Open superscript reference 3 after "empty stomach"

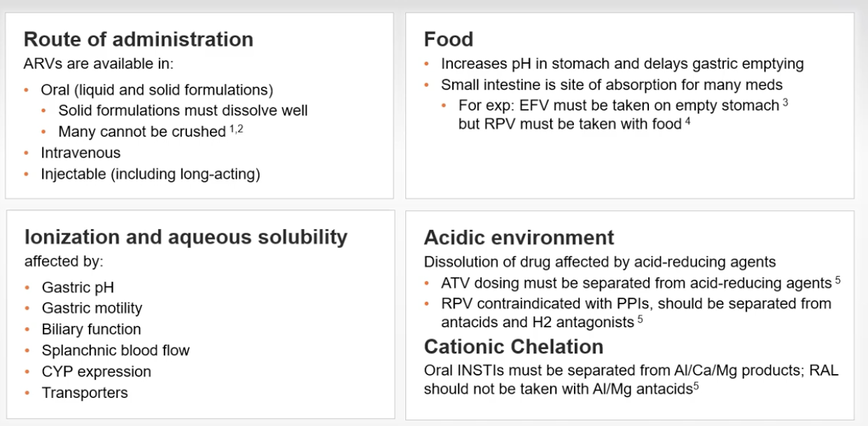[x=786, y=102]
